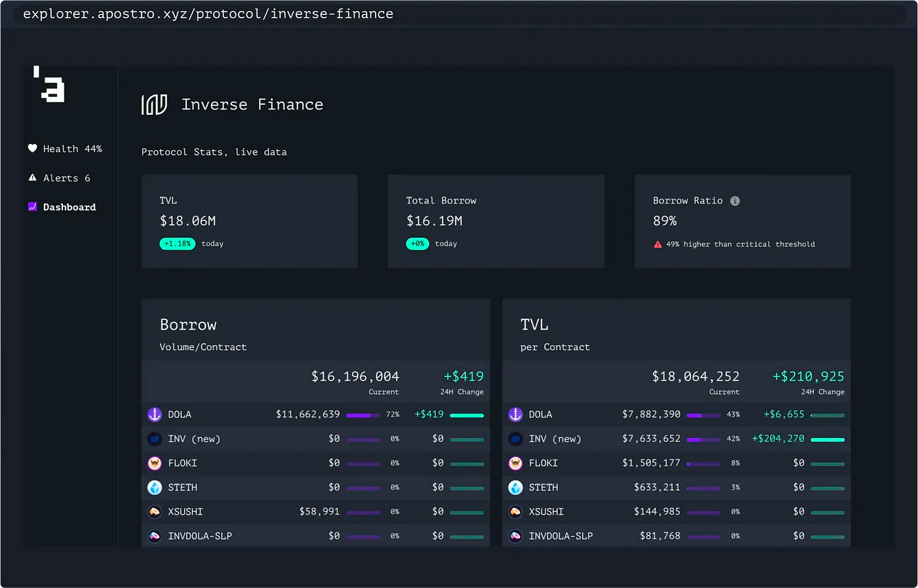Click the INVDOLA-SLP token icon
This screenshot has height=588, width=918.
coord(153,536)
